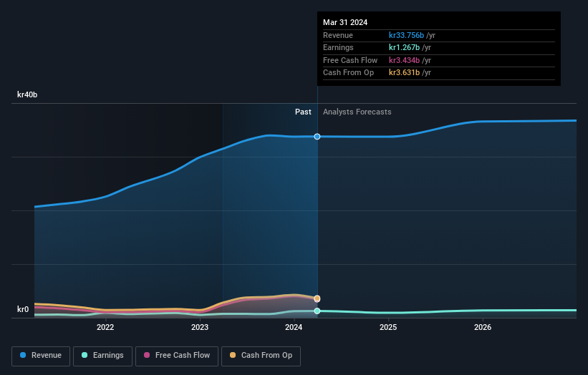Click the Free Cash Flow label in tooltip
This screenshot has width=588, height=375.
[x=350, y=60]
